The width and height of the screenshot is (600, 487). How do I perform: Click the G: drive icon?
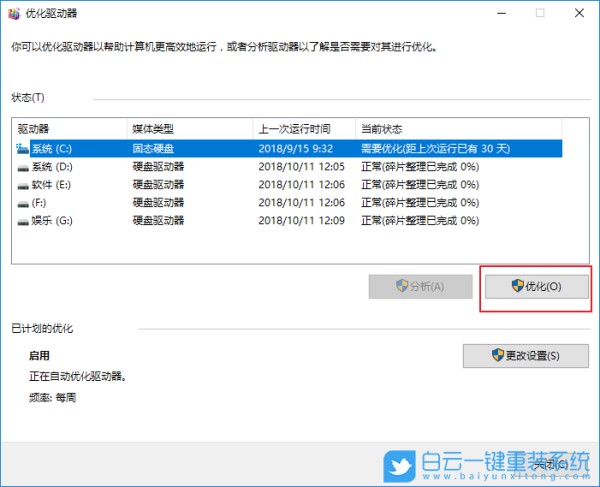point(23,222)
